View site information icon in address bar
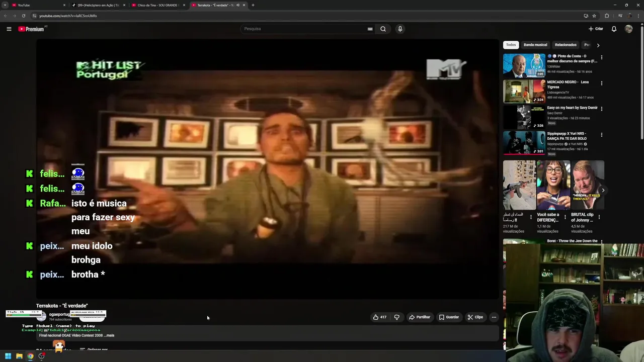 34,16
